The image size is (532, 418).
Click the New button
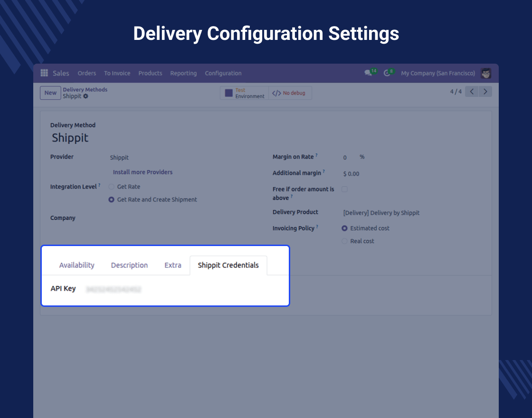pyautogui.click(x=50, y=93)
